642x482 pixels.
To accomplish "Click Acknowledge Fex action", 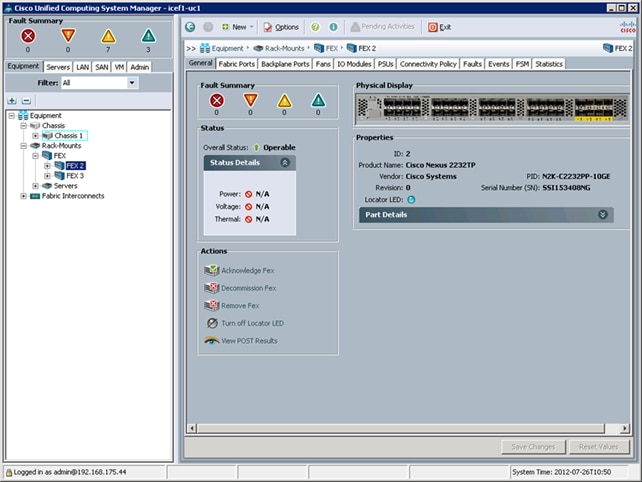I will tap(239, 270).
